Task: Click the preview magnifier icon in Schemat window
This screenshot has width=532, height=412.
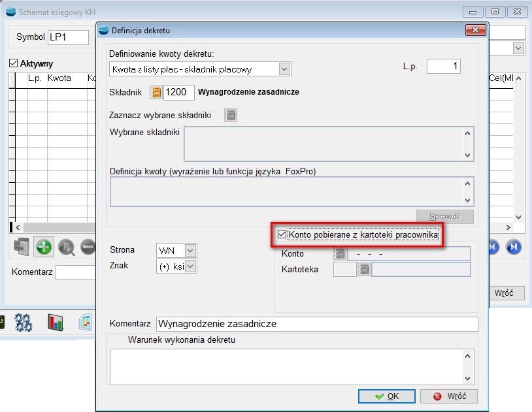Action: 66,247
